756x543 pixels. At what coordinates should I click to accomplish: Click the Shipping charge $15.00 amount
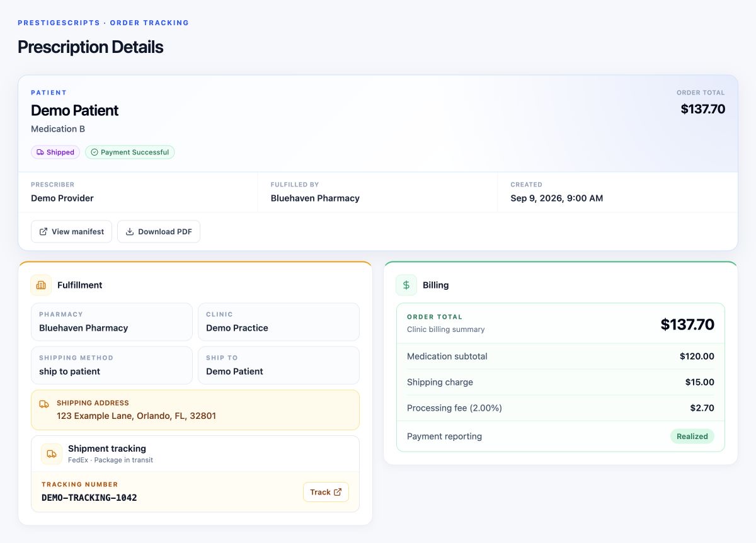click(x=700, y=382)
